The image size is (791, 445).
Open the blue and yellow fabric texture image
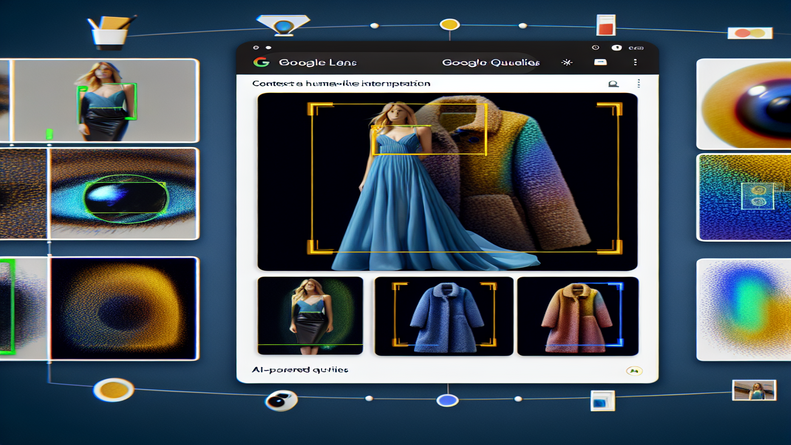(744, 197)
